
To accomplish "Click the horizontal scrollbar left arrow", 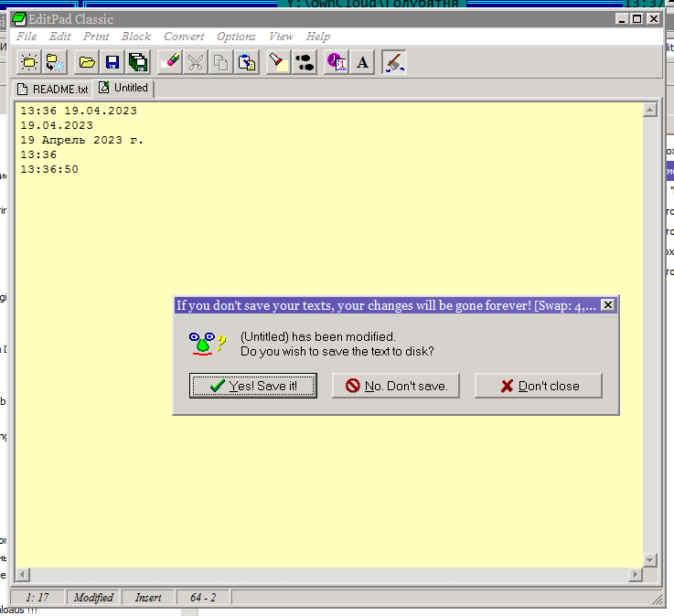I will pyautogui.click(x=23, y=574).
